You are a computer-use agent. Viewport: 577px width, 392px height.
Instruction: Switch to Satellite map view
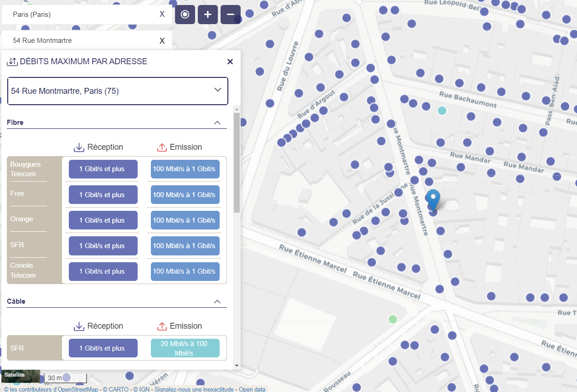pyautogui.click(x=15, y=375)
